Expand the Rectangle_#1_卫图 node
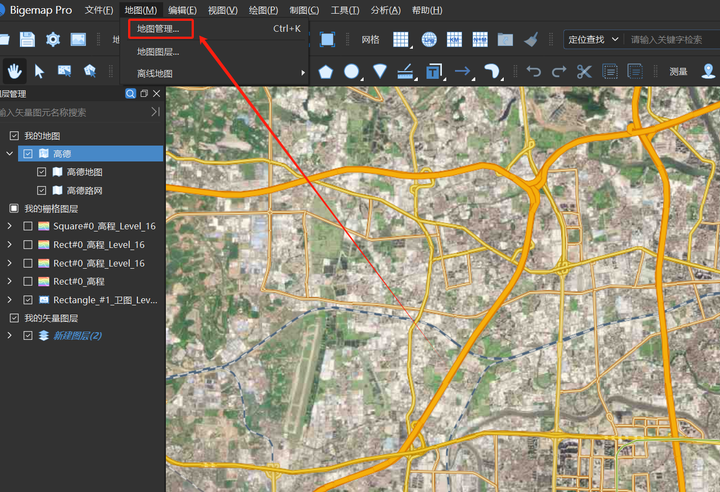Screen dimensions: 720x492 point(10,300)
